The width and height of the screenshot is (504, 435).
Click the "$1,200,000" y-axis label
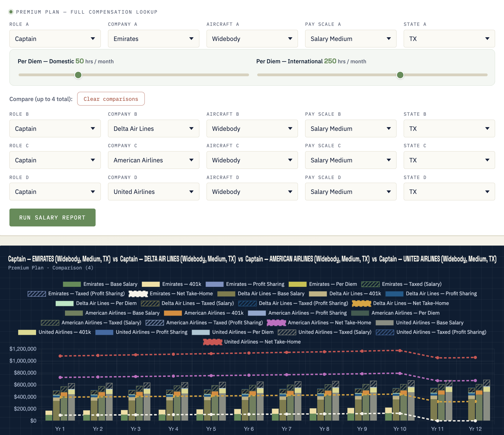coord(23,349)
